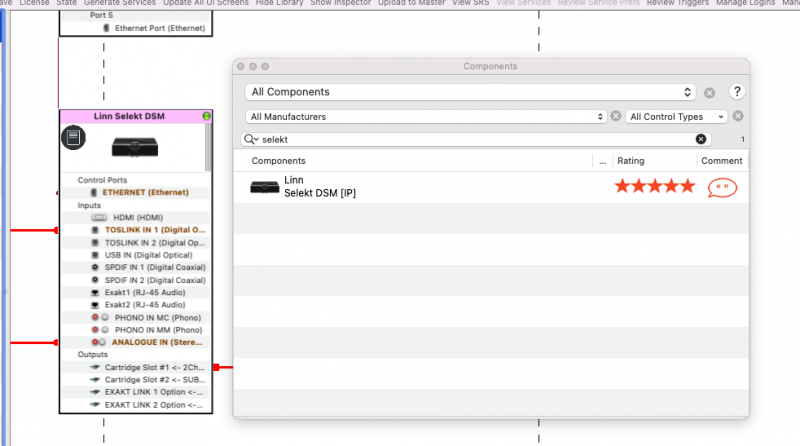Click the Inputs section label
Viewport: 800px width, 446px height.
(89, 205)
